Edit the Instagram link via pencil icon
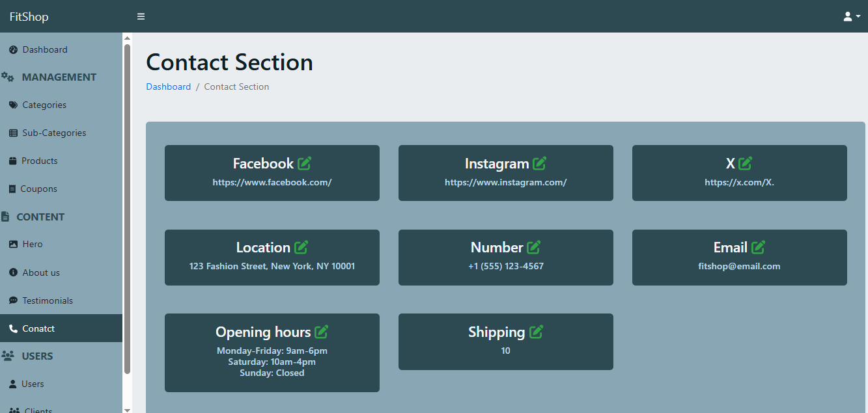Screen dimensions: 868x413 click(539, 163)
